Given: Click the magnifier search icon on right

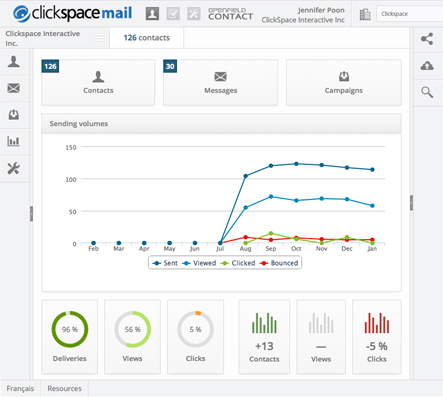Looking at the screenshot, I should pyautogui.click(x=427, y=92).
